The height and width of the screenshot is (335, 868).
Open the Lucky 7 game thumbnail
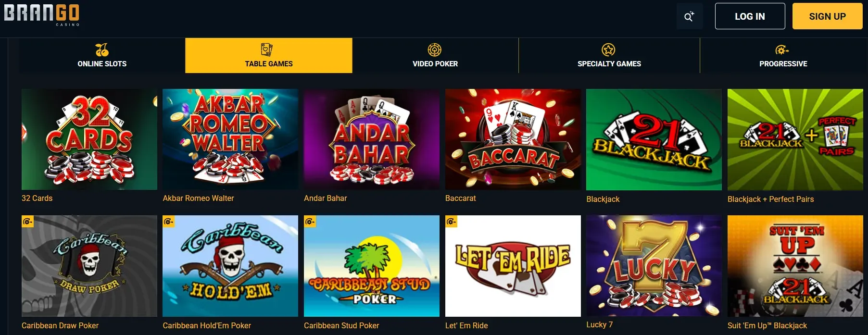[654, 266]
